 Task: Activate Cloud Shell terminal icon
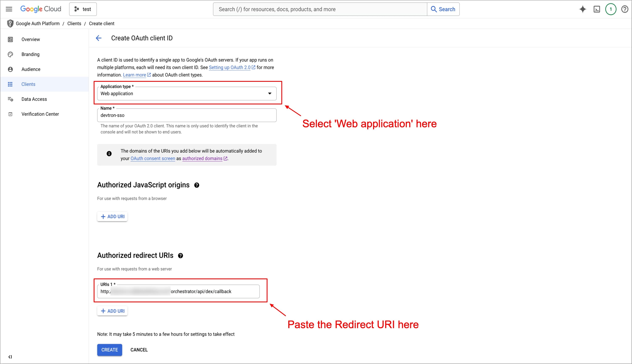click(x=597, y=9)
